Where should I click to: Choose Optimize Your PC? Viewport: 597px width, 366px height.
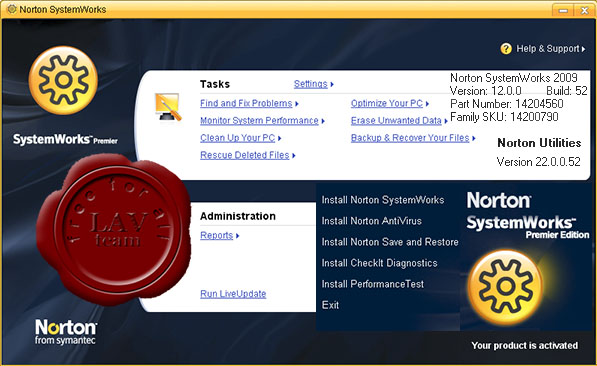point(386,103)
